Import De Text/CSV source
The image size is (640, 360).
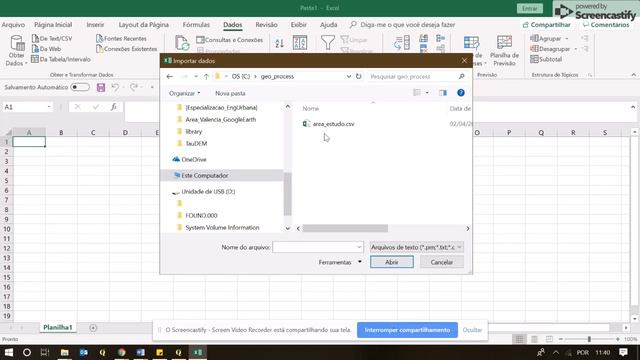pyautogui.click(x=52, y=38)
